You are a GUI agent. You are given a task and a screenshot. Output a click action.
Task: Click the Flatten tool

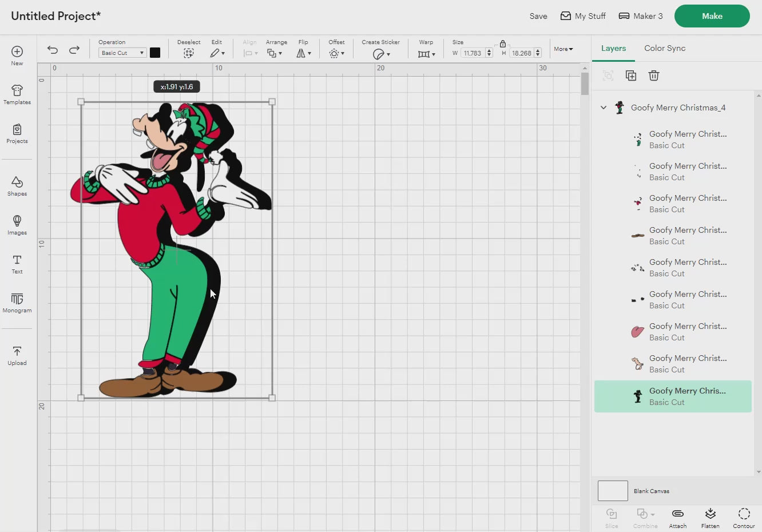[711, 518]
